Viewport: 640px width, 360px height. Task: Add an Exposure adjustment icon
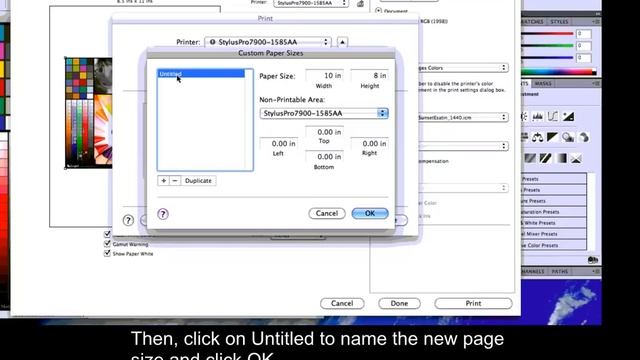point(568,117)
